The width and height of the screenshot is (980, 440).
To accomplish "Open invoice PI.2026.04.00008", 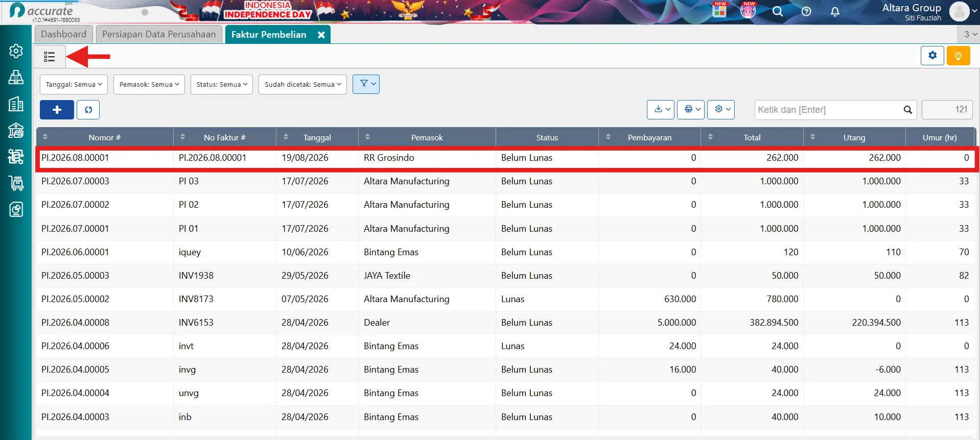I will pos(505,323).
